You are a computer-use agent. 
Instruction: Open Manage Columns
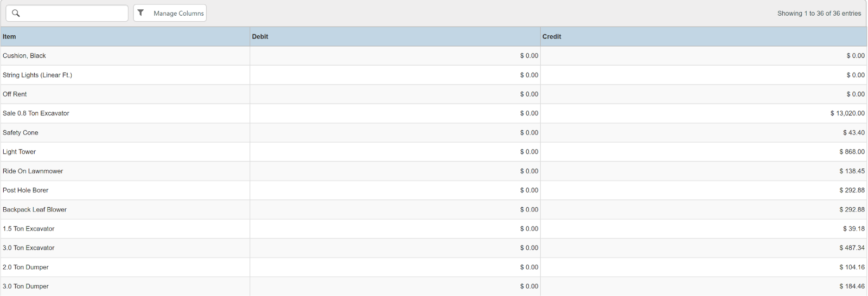pos(178,13)
